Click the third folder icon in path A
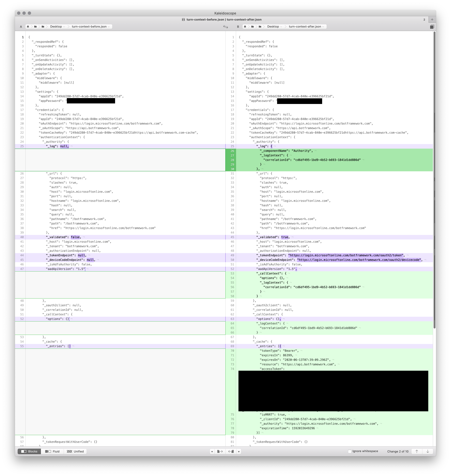Image resolution: width=451 pixels, height=476 pixels. [x=43, y=27]
